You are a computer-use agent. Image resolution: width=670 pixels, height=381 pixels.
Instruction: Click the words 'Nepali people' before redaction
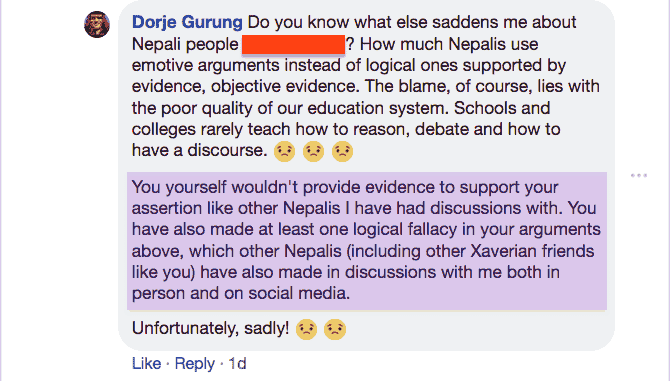pos(185,44)
